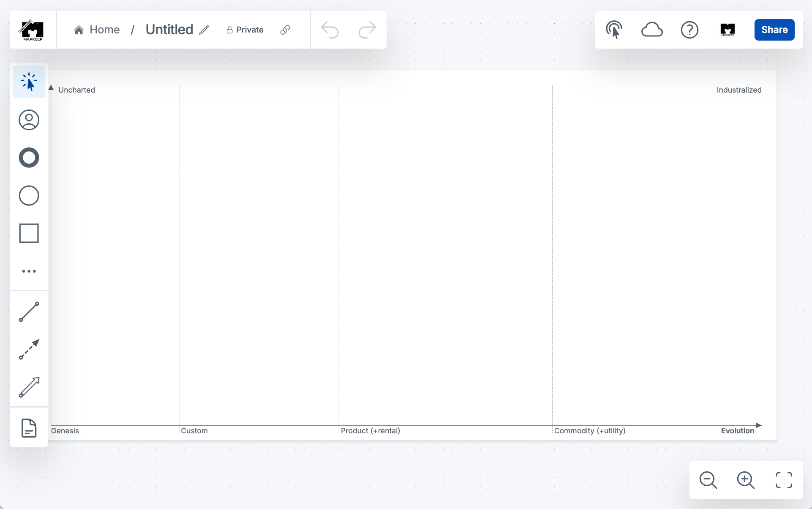This screenshot has height=509, width=812.
Task: Click the Industralized axis label
Action: 739,90
